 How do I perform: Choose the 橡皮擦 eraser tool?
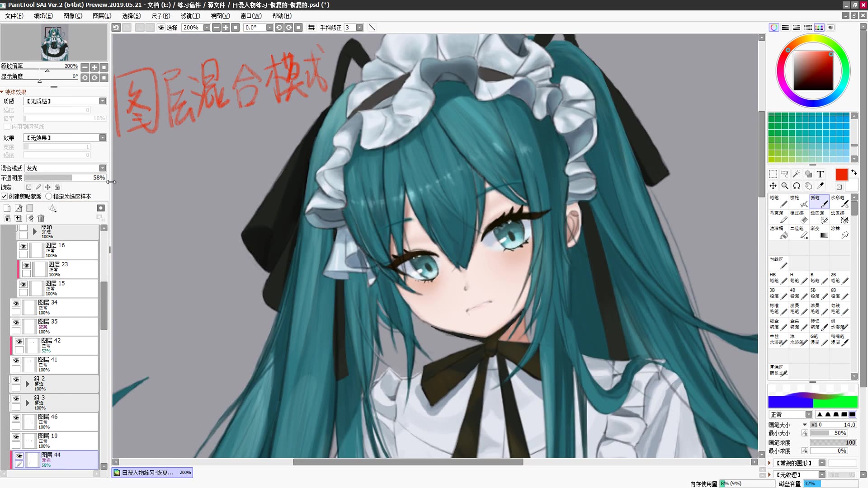pos(799,216)
